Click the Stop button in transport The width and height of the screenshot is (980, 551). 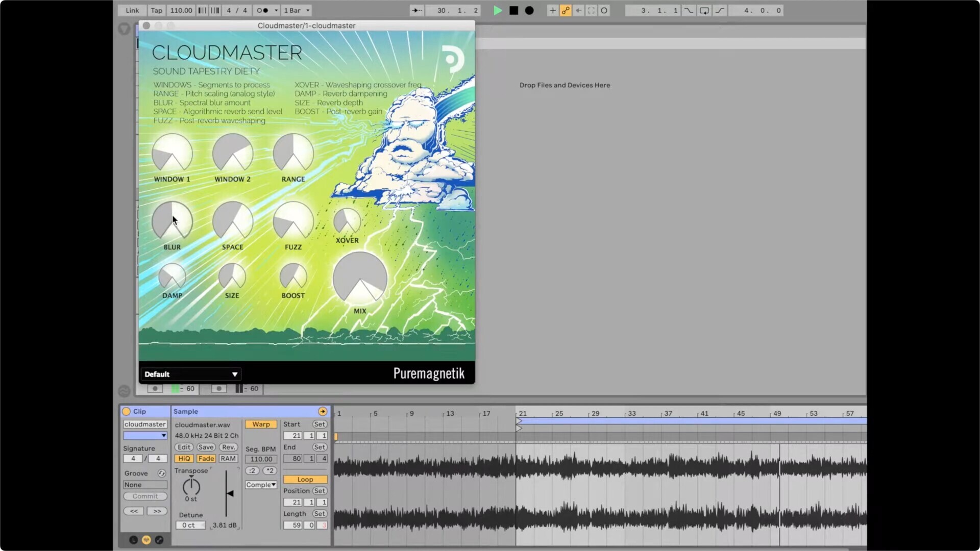coord(513,10)
